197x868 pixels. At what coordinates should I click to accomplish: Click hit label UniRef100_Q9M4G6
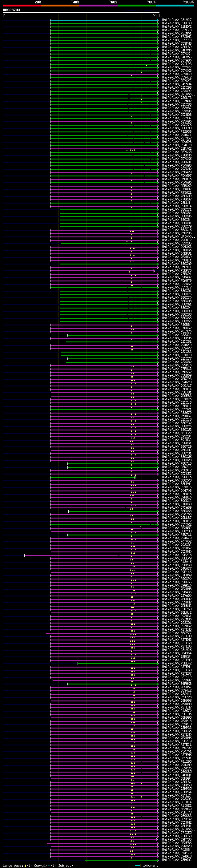(177, 592)
